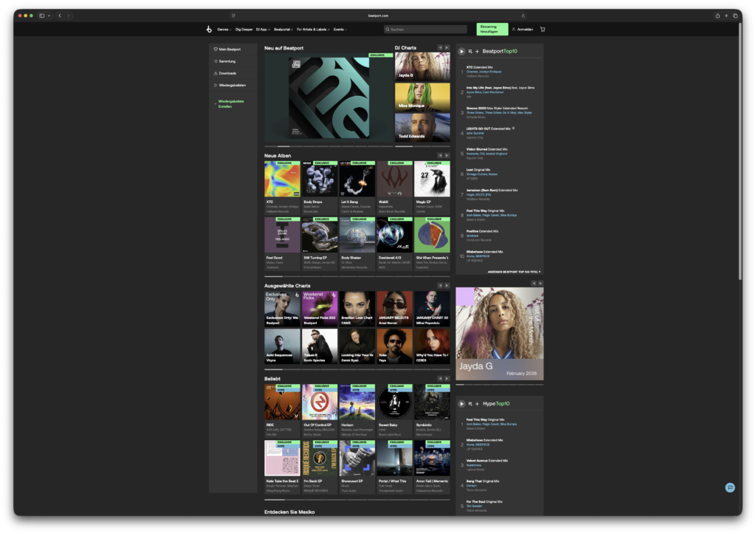
Task: Open the shopping cart icon
Action: click(x=543, y=30)
